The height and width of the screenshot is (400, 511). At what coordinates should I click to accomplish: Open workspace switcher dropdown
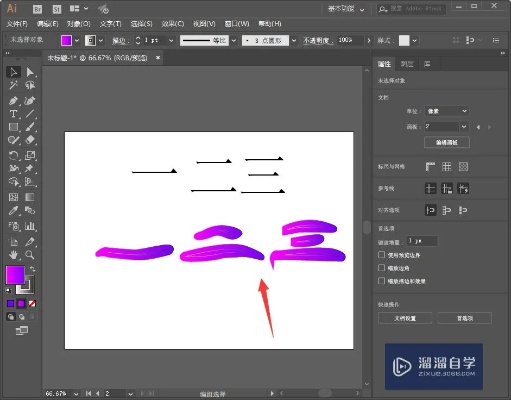point(346,9)
